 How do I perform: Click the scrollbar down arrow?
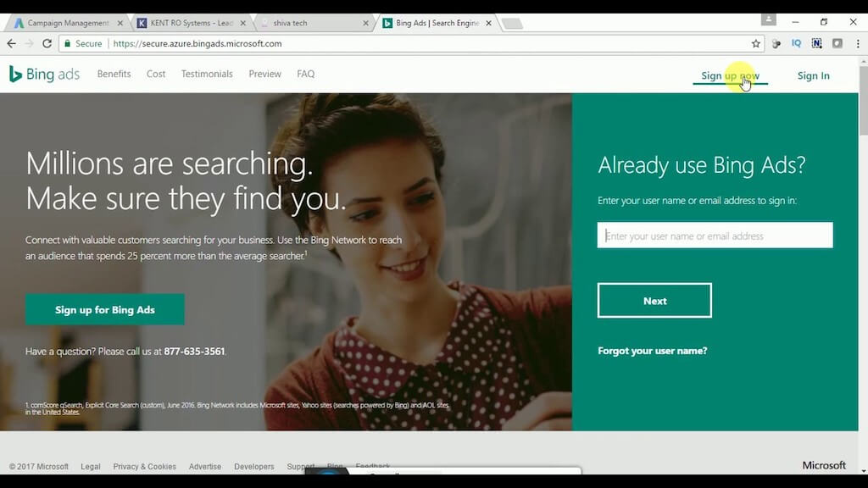(864, 471)
